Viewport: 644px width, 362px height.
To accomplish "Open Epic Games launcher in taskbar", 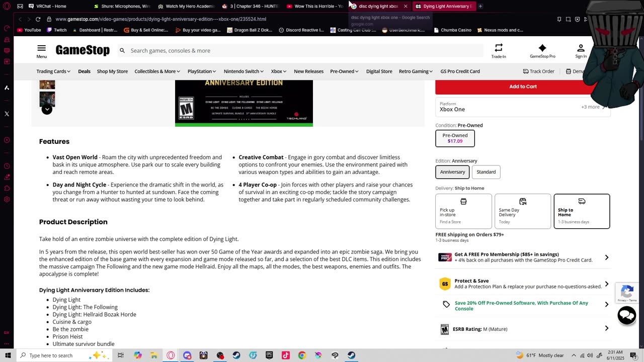I will [269, 355].
